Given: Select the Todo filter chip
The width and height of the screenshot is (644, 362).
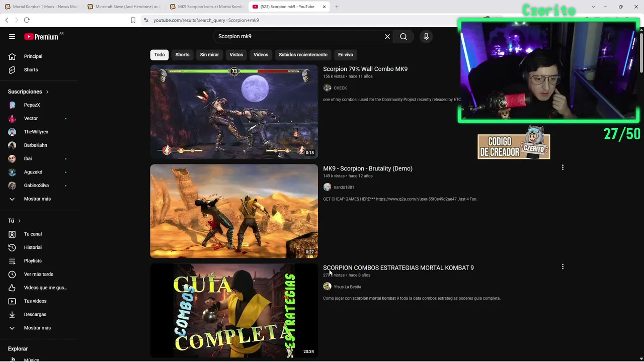Looking at the screenshot, I should pyautogui.click(x=159, y=55).
